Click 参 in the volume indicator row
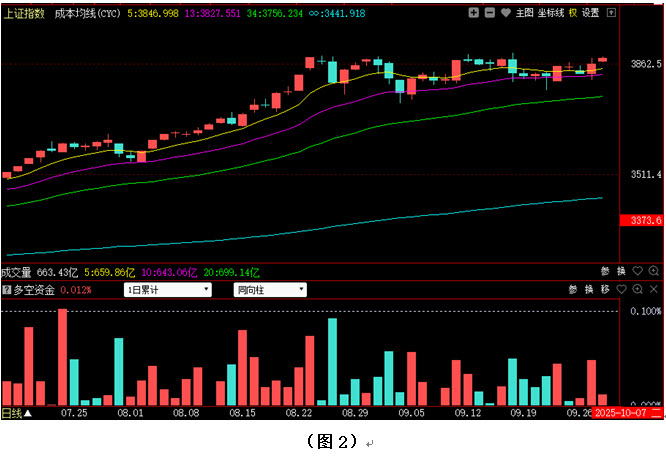This screenshot has width=666, height=463. click(605, 271)
